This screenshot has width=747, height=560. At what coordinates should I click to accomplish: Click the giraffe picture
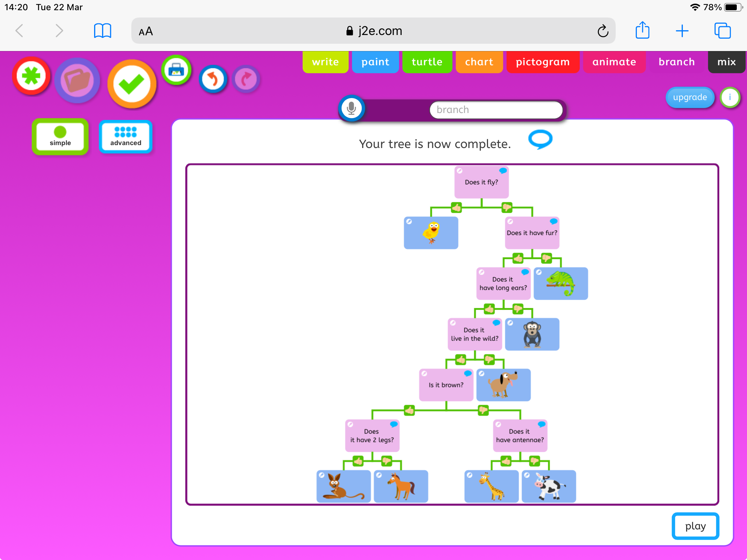pos(491,486)
